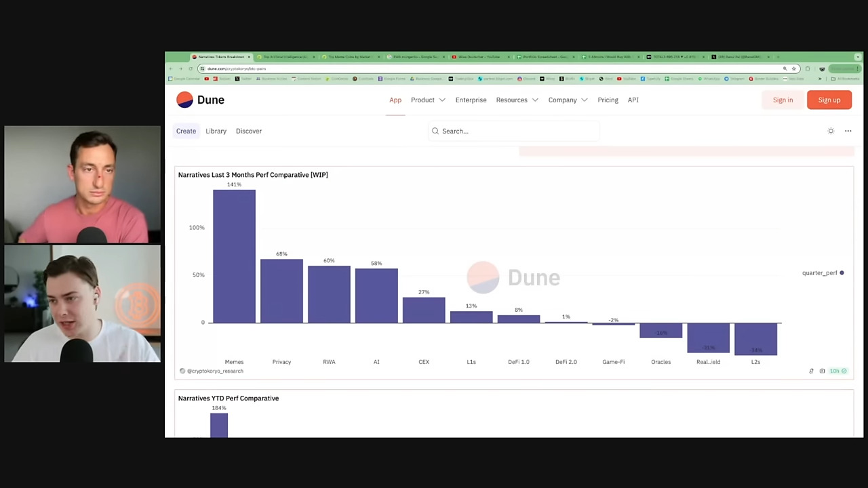
Task: Focus the Dune search field
Action: point(514,131)
